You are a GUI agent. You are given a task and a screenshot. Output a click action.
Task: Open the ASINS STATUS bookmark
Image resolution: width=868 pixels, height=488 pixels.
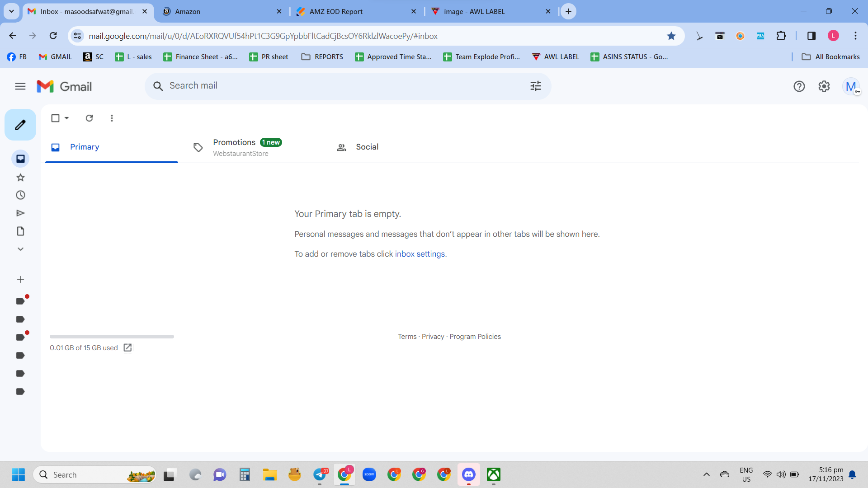pyautogui.click(x=629, y=57)
